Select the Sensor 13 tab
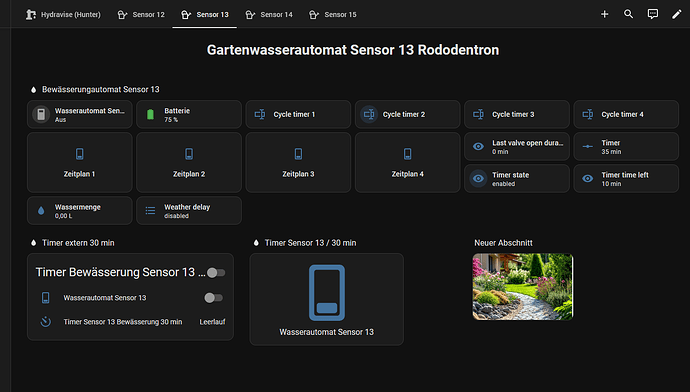The width and height of the screenshot is (690, 392). tap(205, 15)
